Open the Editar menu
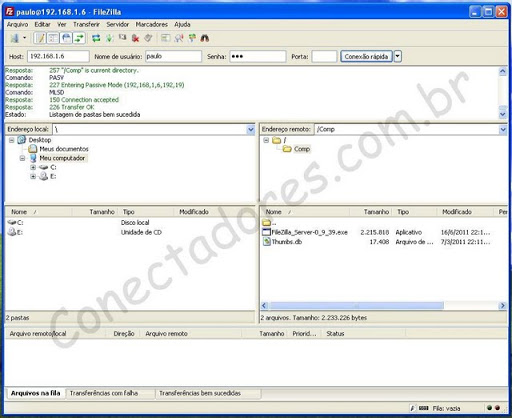 (42, 24)
